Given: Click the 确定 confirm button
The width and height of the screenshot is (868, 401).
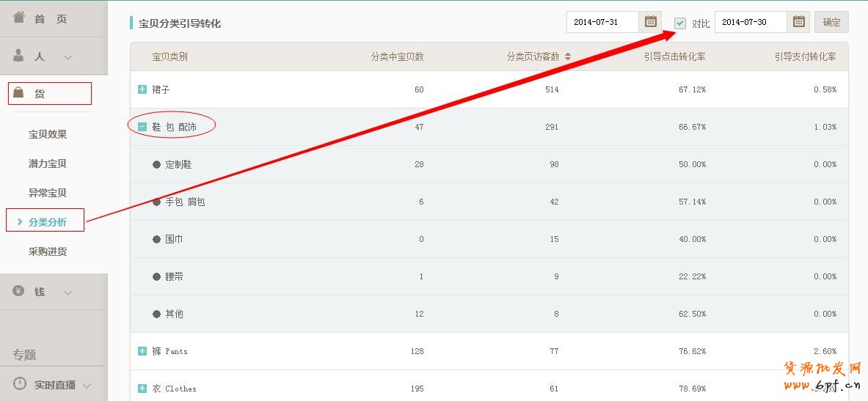Looking at the screenshot, I should [831, 22].
